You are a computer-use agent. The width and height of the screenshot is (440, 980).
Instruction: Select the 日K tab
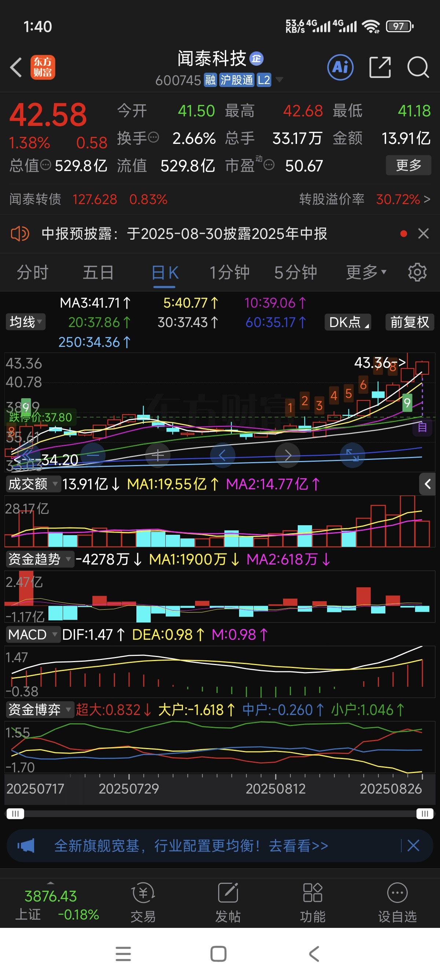[x=165, y=272]
